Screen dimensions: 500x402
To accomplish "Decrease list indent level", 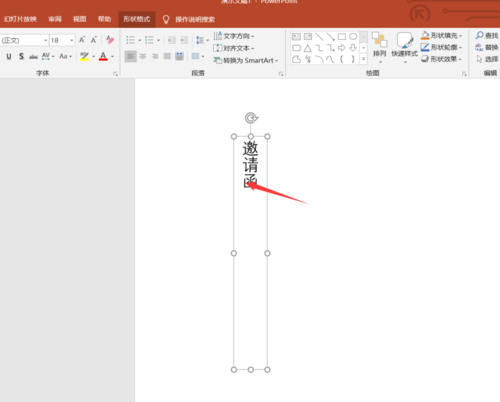I will click(x=171, y=40).
